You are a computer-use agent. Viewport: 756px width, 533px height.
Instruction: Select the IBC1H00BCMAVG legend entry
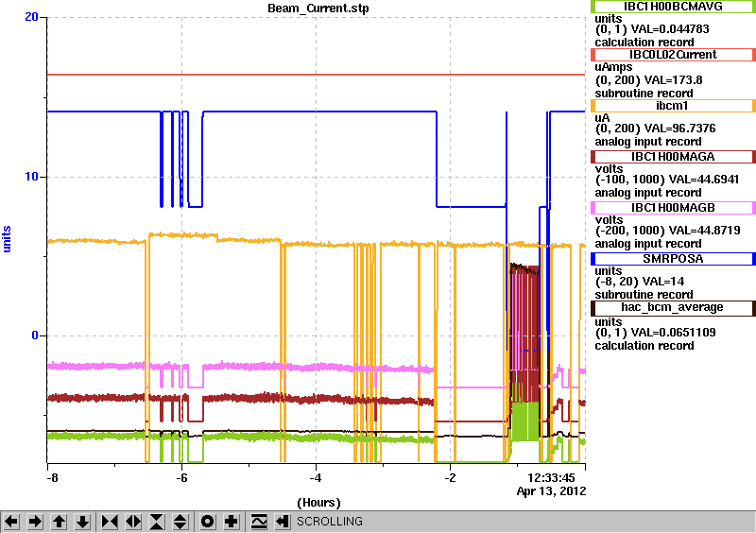tap(673, 6)
